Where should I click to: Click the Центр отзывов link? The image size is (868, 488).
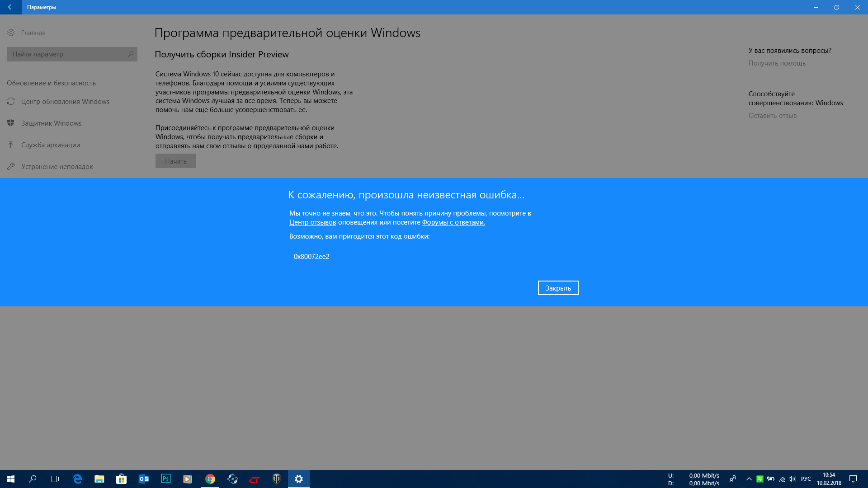click(312, 222)
